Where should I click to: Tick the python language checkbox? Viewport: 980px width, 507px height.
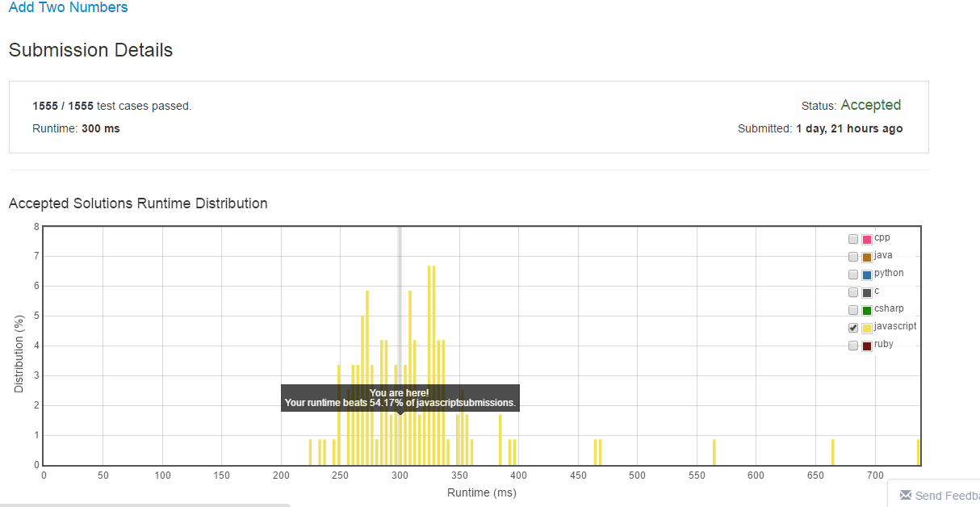(853, 274)
